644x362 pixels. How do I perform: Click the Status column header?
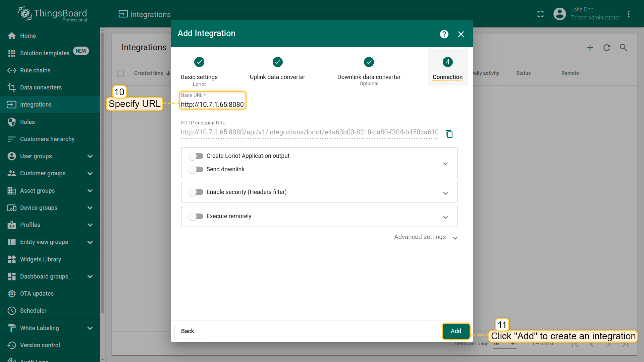[523, 73]
